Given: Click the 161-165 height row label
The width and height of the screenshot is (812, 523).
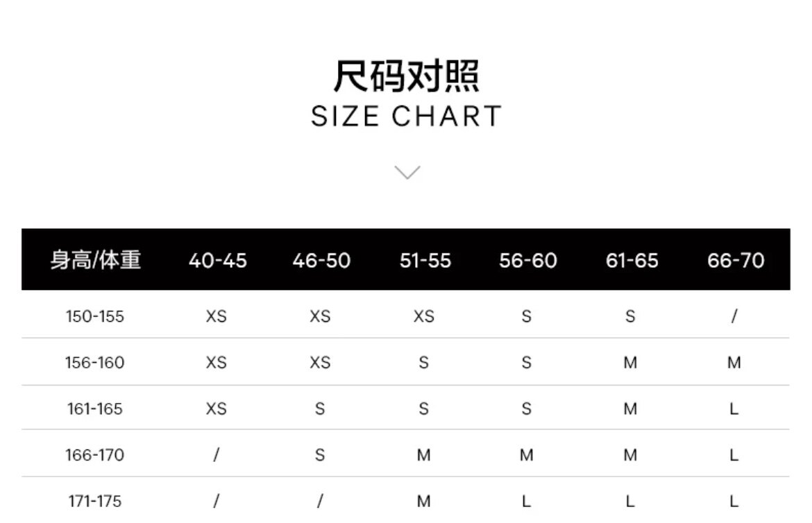Looking at the screenshot, I should (95, 409).
